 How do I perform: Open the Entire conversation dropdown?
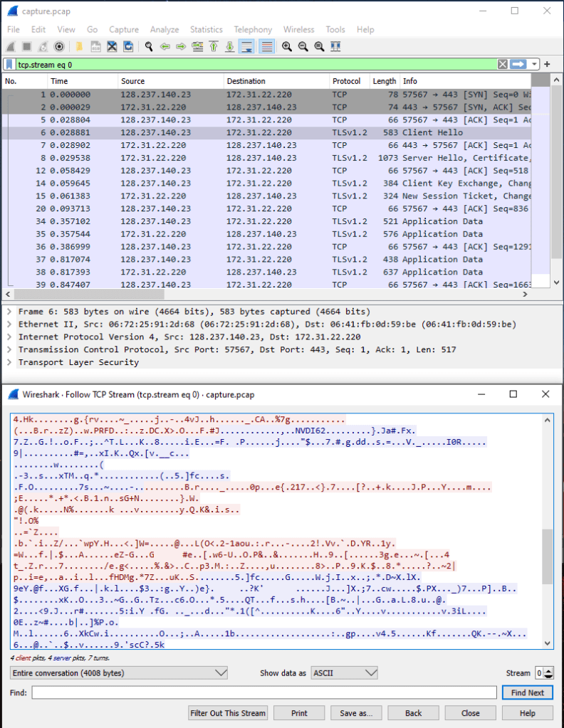(x=119, y=672)
